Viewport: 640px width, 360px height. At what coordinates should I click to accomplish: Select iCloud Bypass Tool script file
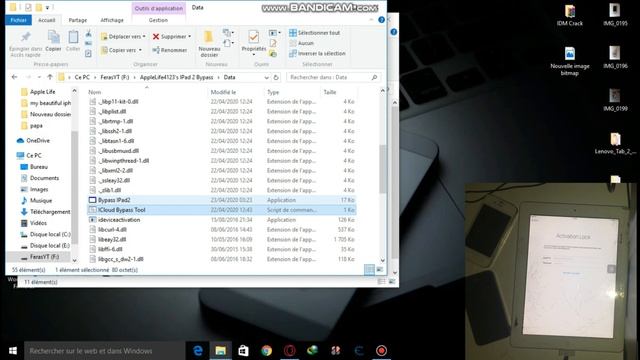pyautogui.click(x=222, y=210)
